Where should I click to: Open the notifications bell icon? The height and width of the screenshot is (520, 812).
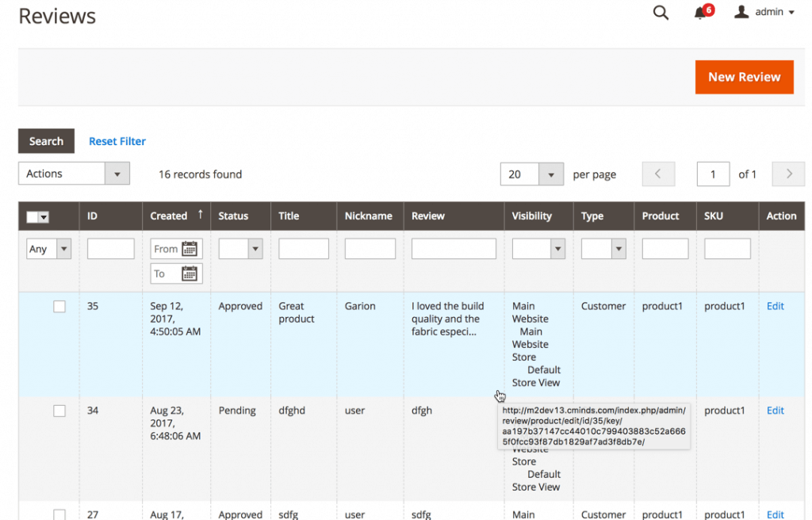pyautogui.click(x=700, y=13)
